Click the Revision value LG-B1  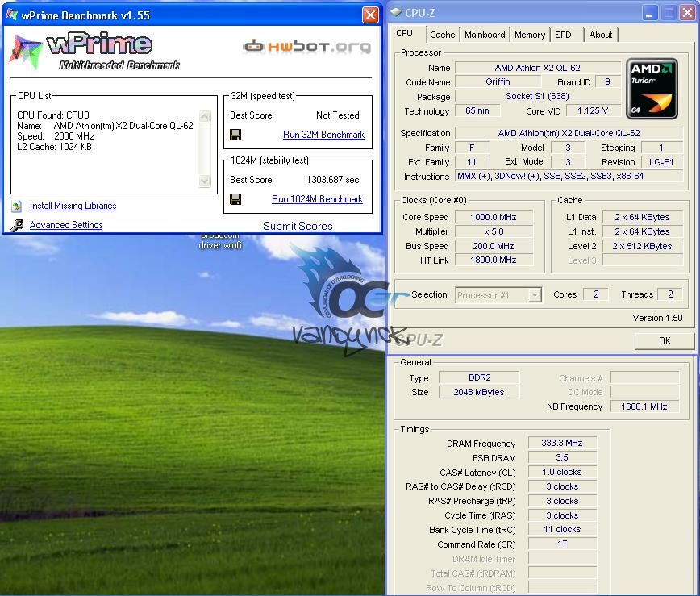click(661, 162)
